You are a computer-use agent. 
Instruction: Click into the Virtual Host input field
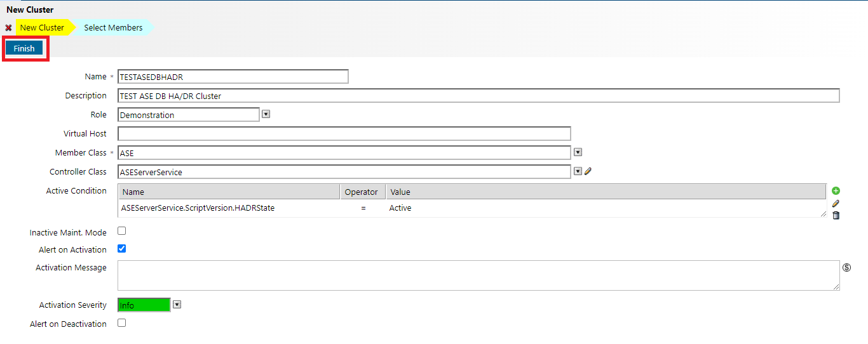(x=344, y=134)
